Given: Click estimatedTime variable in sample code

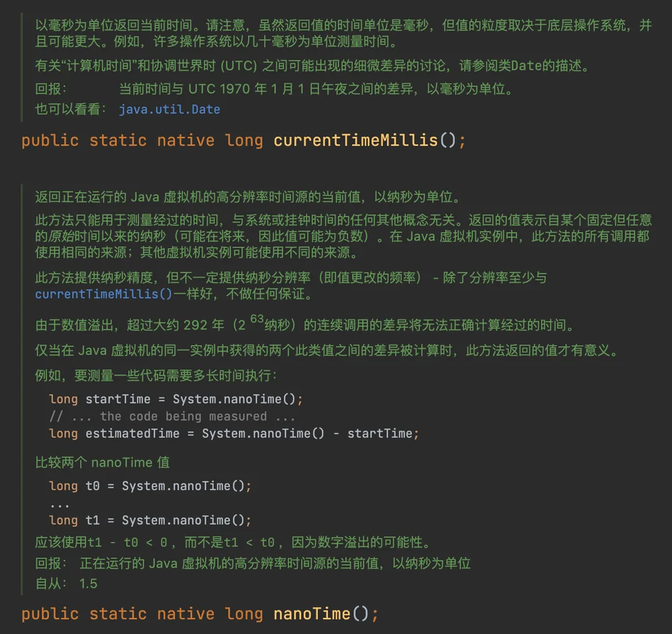Looking at the screenshot, I should pos(132,433).
